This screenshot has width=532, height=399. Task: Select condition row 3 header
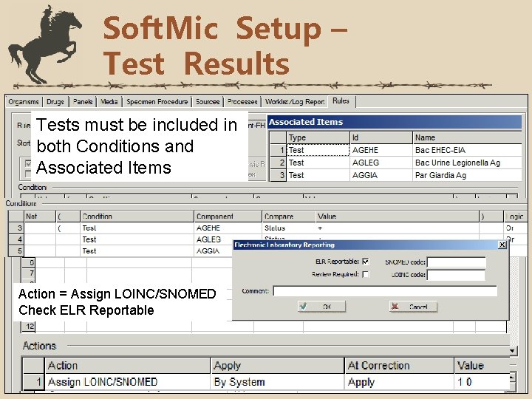(x=16, y=228)
